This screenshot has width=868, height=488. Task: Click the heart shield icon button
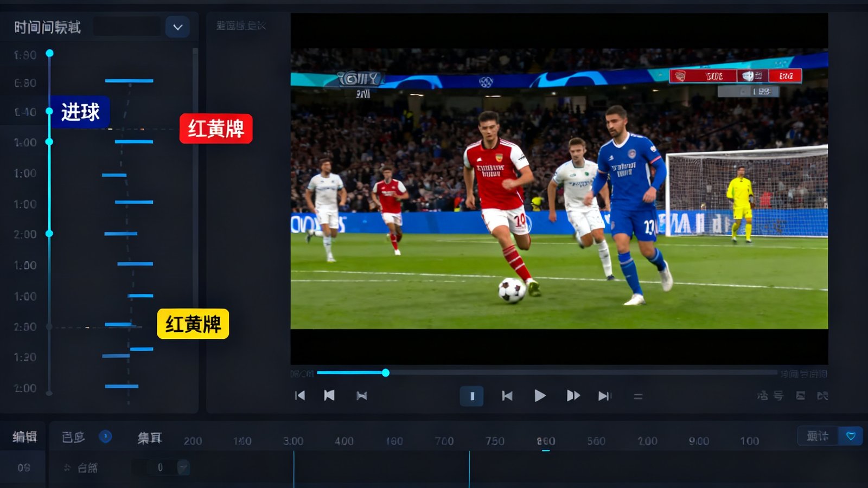(x=851, y=436)
